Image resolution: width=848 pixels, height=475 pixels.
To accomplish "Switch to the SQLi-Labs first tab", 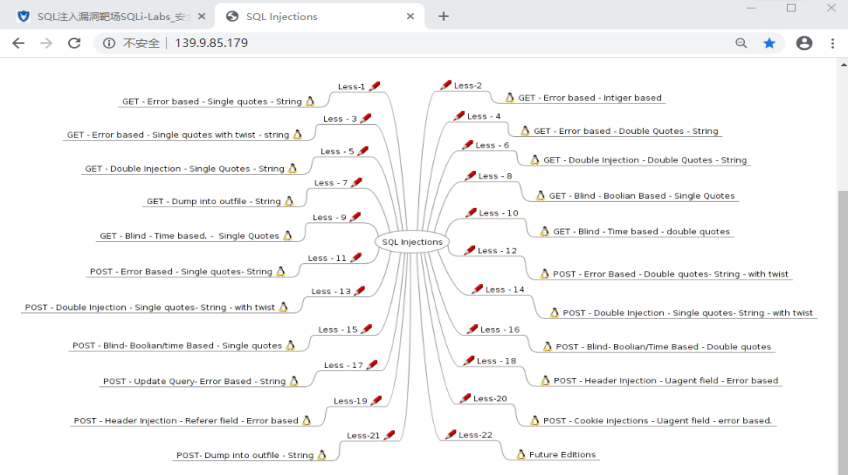I will [110, 16].
